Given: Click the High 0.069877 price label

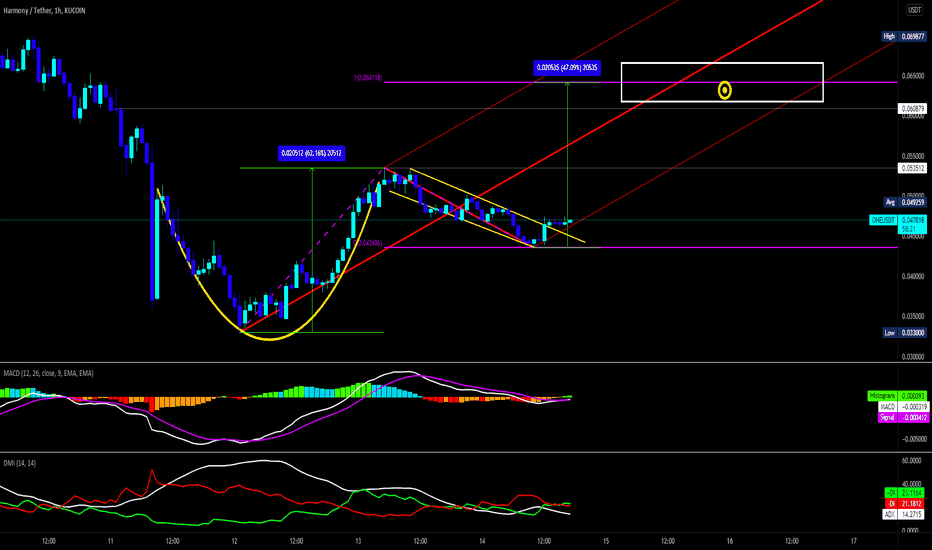Looking at the screenshot, I should (903, 36).
